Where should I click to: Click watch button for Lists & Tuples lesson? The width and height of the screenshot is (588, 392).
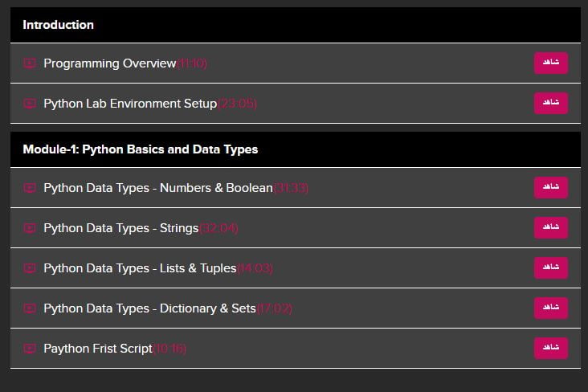point(551,267)
